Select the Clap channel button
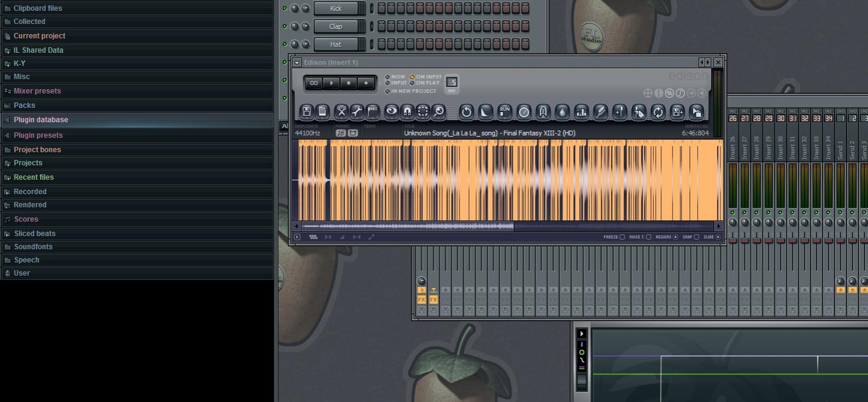Screen dimensions: 868x402 coord(336,26)
